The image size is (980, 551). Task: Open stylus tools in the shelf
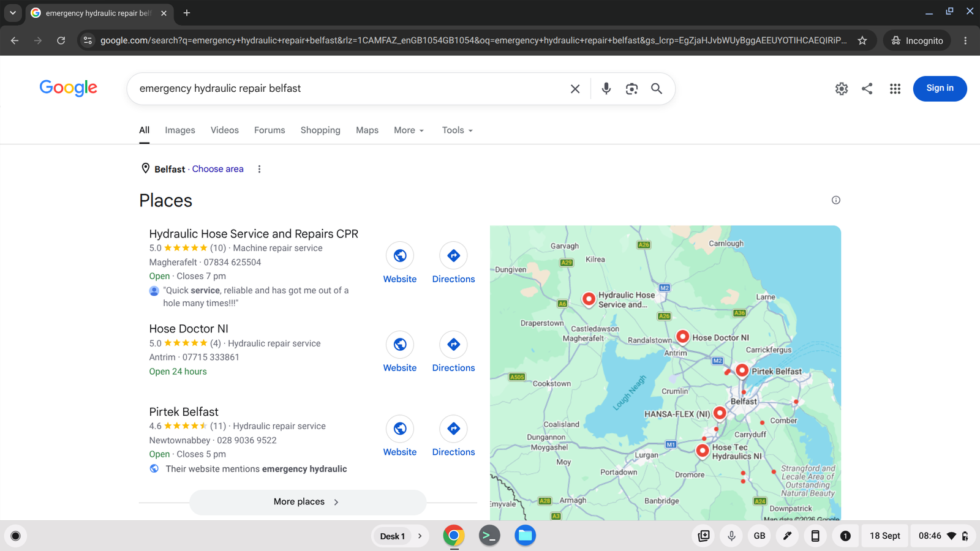tap(787, 536)
